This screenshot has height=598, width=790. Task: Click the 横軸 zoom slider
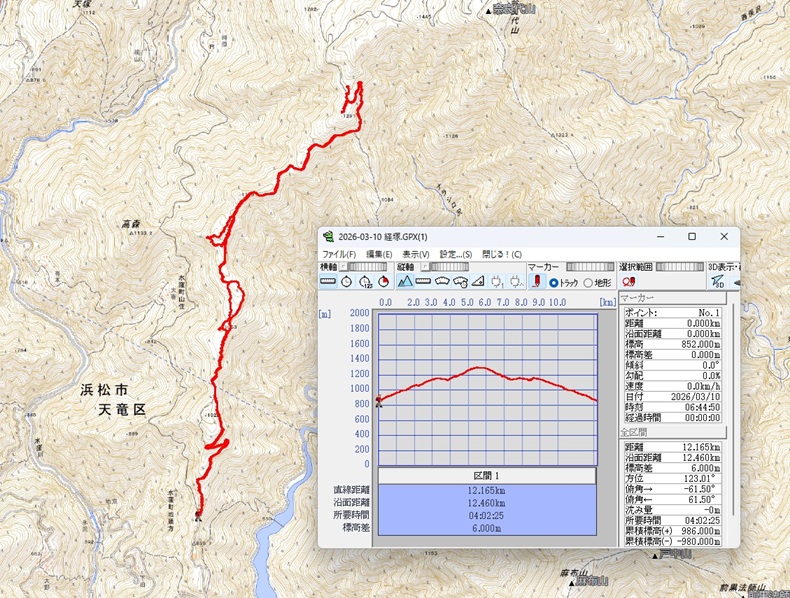[367, 268]
